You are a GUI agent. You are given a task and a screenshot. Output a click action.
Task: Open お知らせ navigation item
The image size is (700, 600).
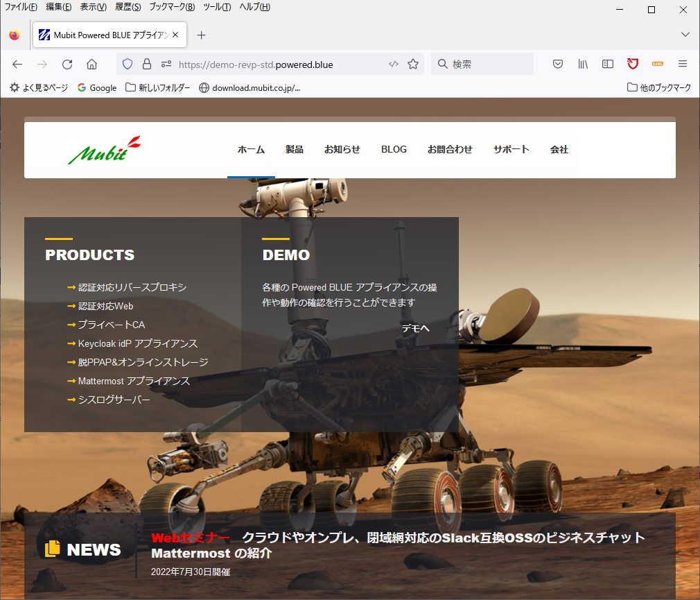point(342,150)
